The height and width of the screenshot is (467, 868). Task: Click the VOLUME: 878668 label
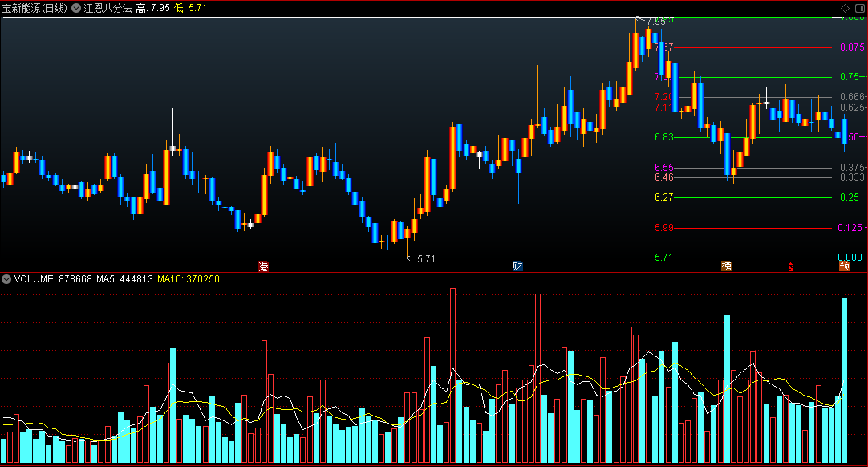[53, 279]
